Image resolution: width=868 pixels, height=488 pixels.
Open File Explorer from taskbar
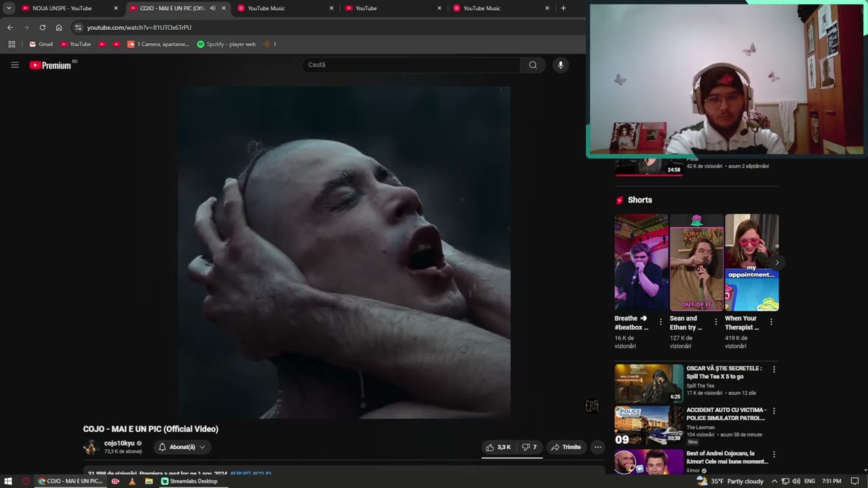(x=148, y=481)
